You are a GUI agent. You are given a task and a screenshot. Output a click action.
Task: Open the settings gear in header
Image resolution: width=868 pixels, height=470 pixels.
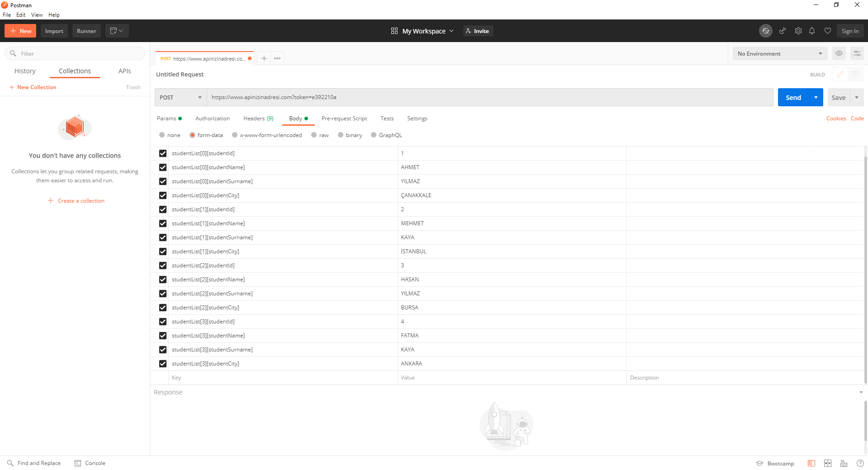tap(798, 31)
